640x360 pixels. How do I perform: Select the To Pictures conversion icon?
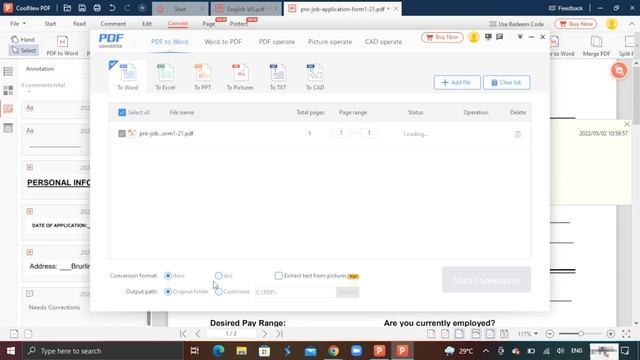pos(240,76)
